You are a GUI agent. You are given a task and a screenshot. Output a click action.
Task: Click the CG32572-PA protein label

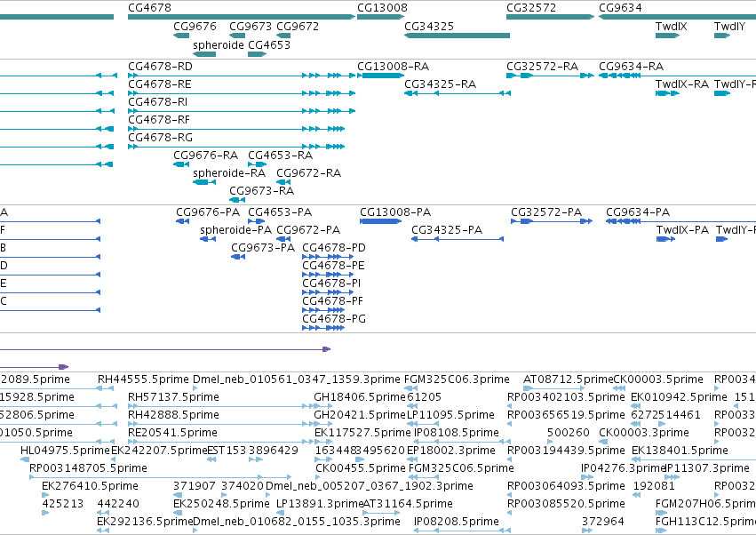coord(546,212)
